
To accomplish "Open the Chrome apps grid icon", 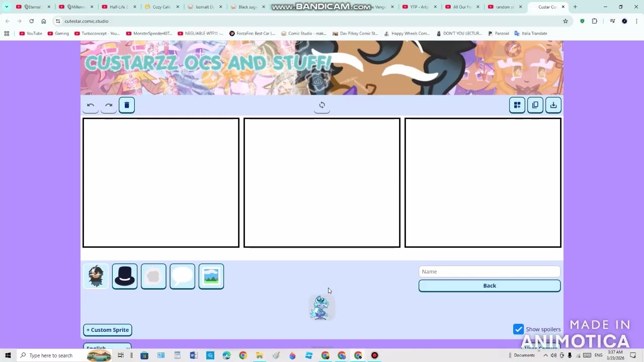I will click(x=7, y=34).
